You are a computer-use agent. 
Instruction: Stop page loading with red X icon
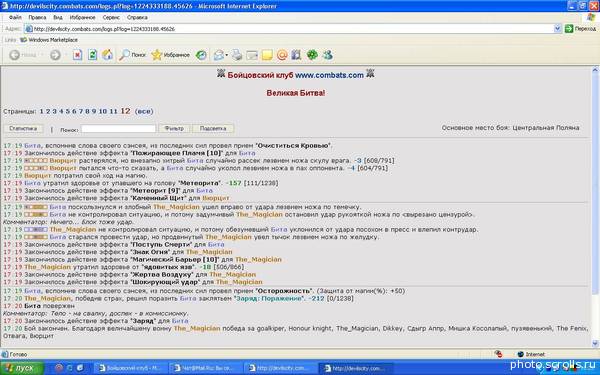(x=77, y=55)
